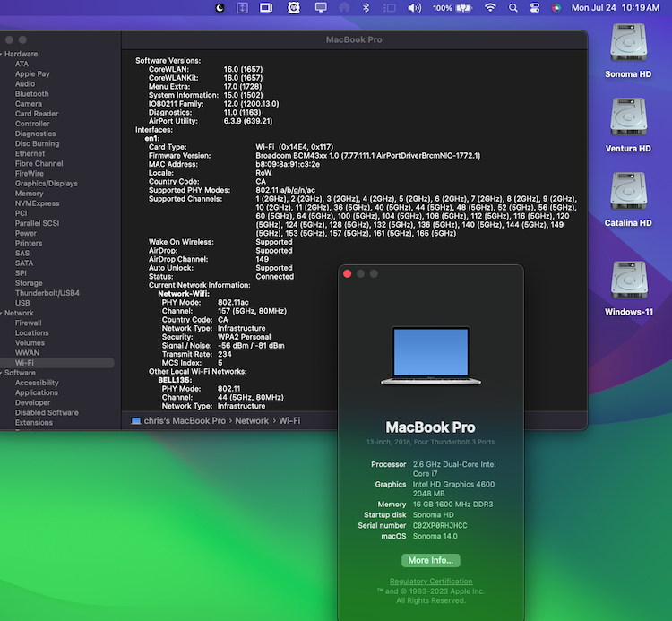Image resolution: width=672 pixels, height=621 pixels.
Task: Select SATA in the sidebar
Action: 24,263
